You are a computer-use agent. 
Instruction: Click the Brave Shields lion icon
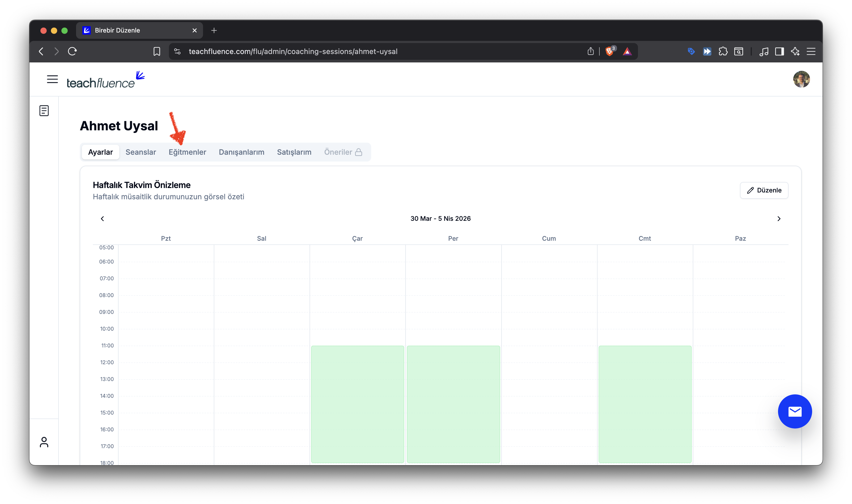pyautogui.click(x=609, y=51)
